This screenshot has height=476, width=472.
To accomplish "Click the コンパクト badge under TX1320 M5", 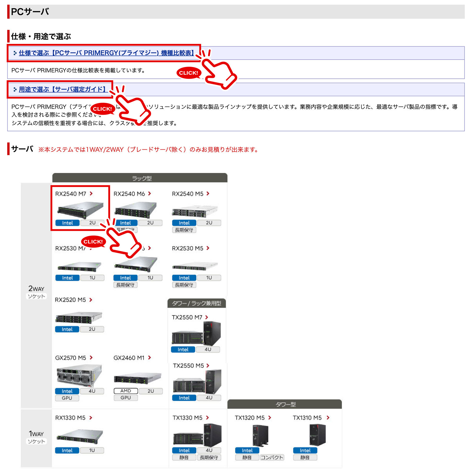I will (x=272, y=458).
